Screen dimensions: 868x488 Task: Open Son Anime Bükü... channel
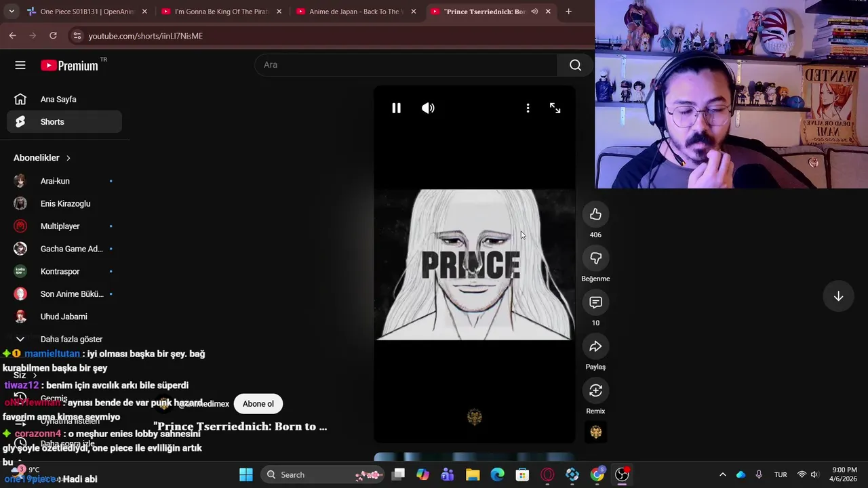coord(64,294)
